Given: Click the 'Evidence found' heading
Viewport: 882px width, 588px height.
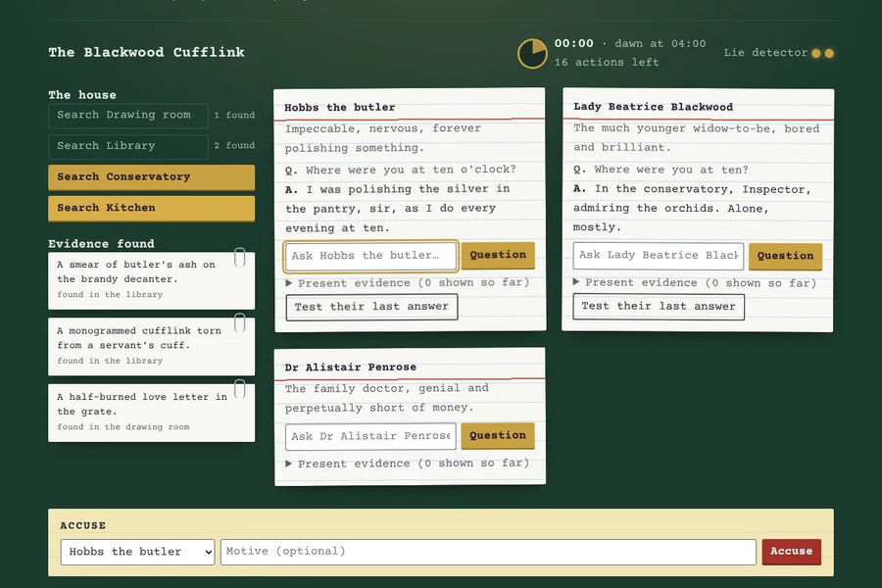Looking at the screenshot, I should tap(101, 244).
